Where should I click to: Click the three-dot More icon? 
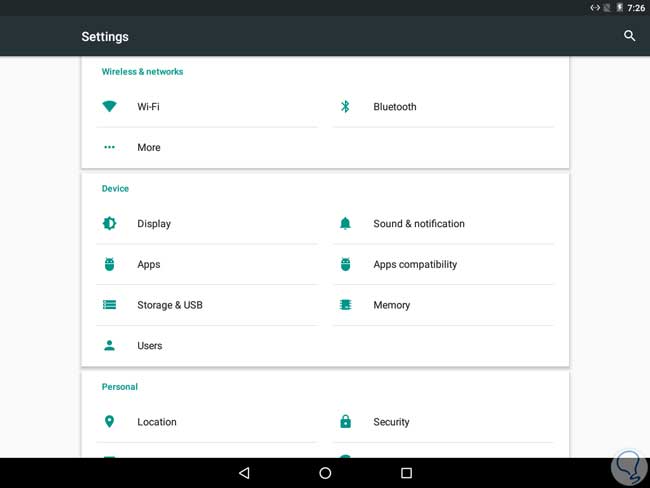[109, 147]
